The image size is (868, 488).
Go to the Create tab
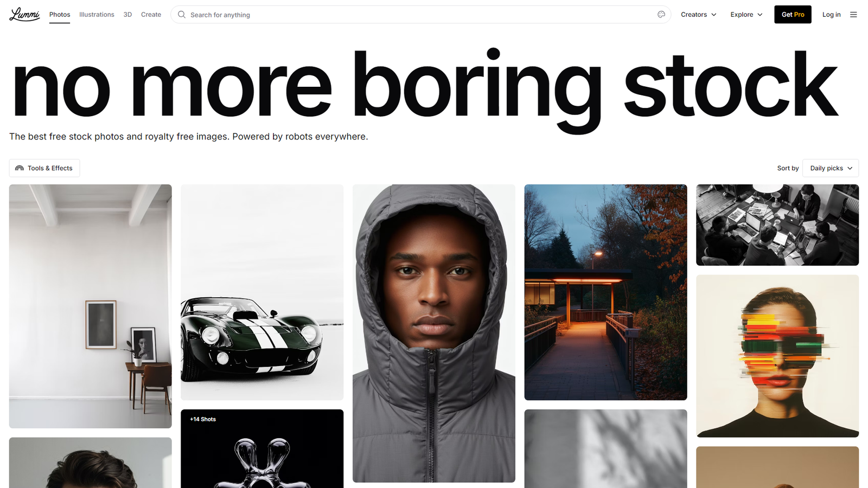point(151,15)
